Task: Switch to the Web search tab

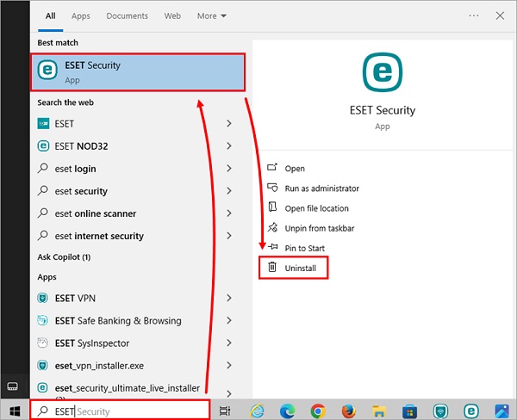Action: [172, 15]
